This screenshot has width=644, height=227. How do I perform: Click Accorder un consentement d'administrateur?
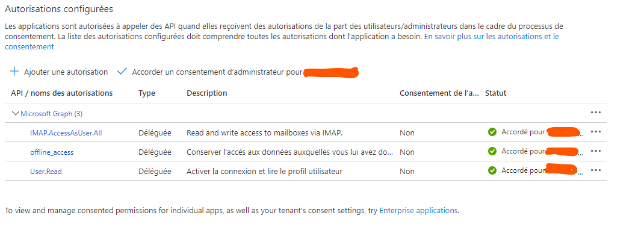[217, 72]
